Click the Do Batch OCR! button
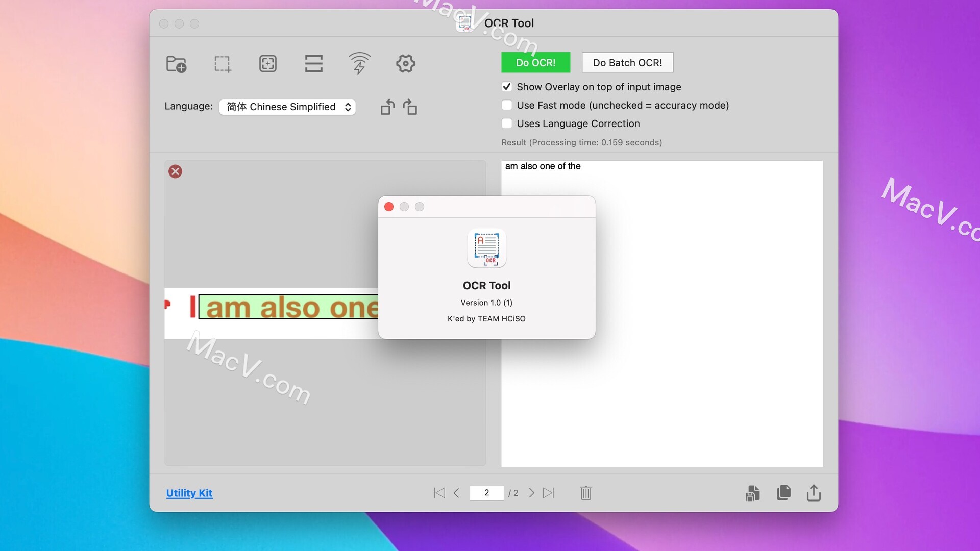 (x=627, y=63)
